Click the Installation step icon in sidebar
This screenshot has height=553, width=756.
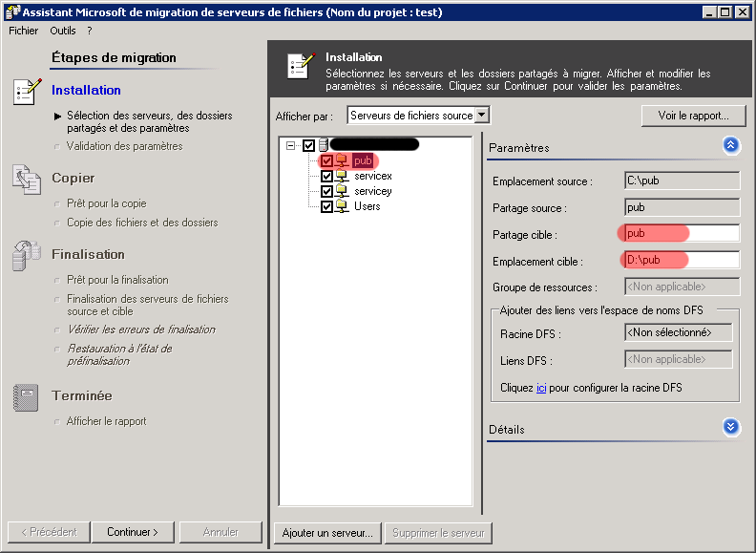[27, 92]
